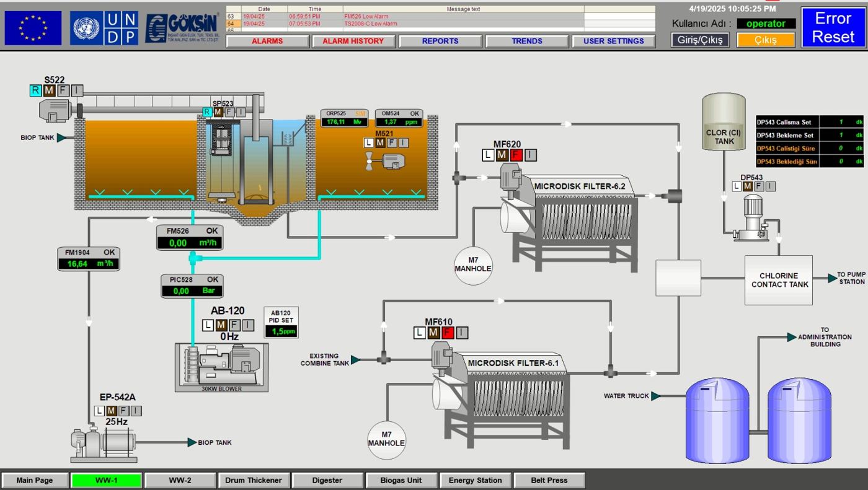Open the Belt Press tab
Screen dimensions: 868x490
pos(549,480)
